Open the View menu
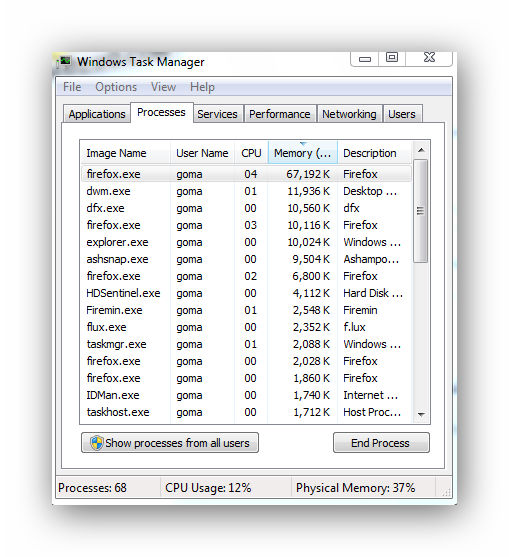The width and height of the screenshot is (509, 557). point(163,87)
